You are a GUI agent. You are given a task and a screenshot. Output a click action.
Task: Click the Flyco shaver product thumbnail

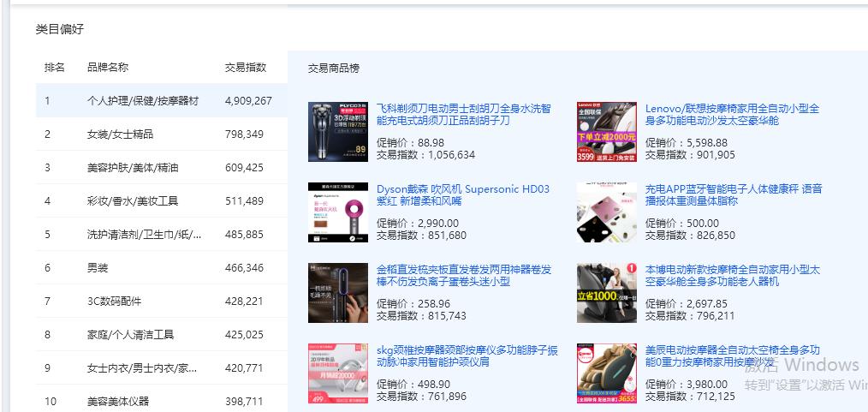coord(337,132)
